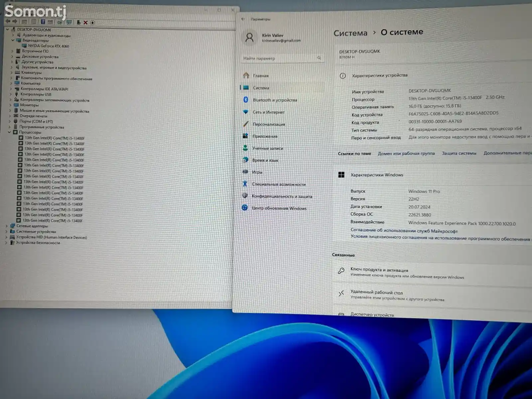Viewport: 532px width, 399px height.
Task: Click the Конфиденциальность и защита shield icon
Action: coord(245,196)
